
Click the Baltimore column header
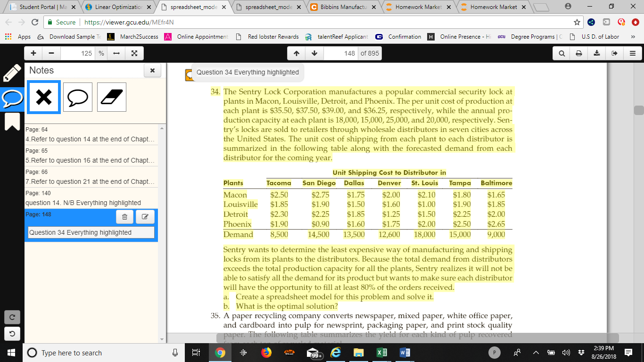click(x=496, y=183)
